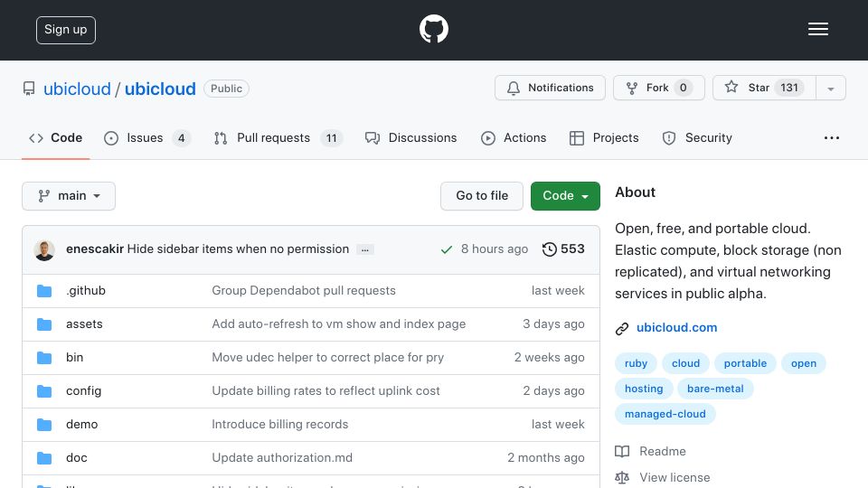The width and height of the screenshot is (868, 488).
Task: Open the View license link
Action: pyautogui.click(x=675, y=477)
